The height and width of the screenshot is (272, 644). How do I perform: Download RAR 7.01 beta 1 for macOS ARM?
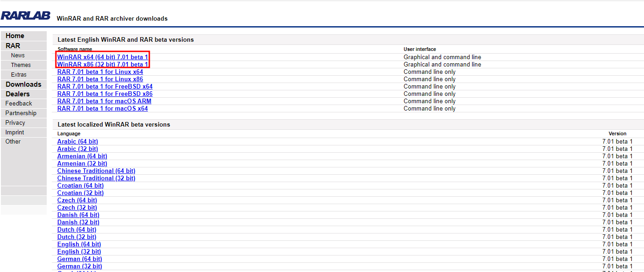[104, 101]
